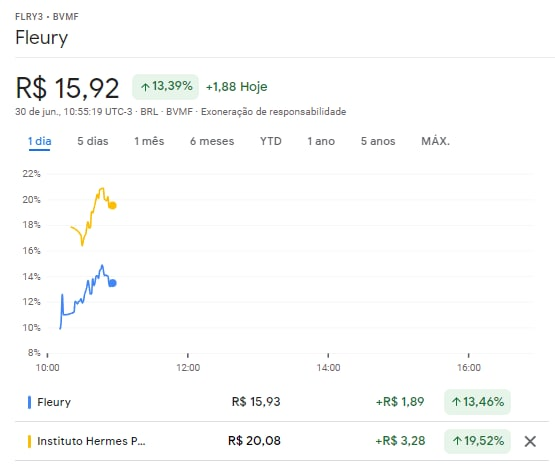Image resolution: width=555 pixels, height=468 pixels.
Task: Click the yellow endpoint dot on chart
Action: pyautogui.click(x=112, y=205)
